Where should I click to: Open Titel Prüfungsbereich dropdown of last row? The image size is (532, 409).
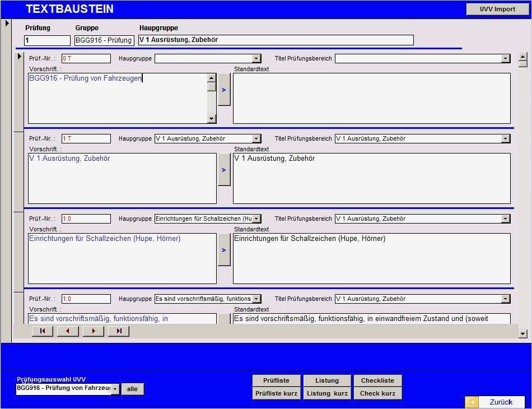point(506,299)
